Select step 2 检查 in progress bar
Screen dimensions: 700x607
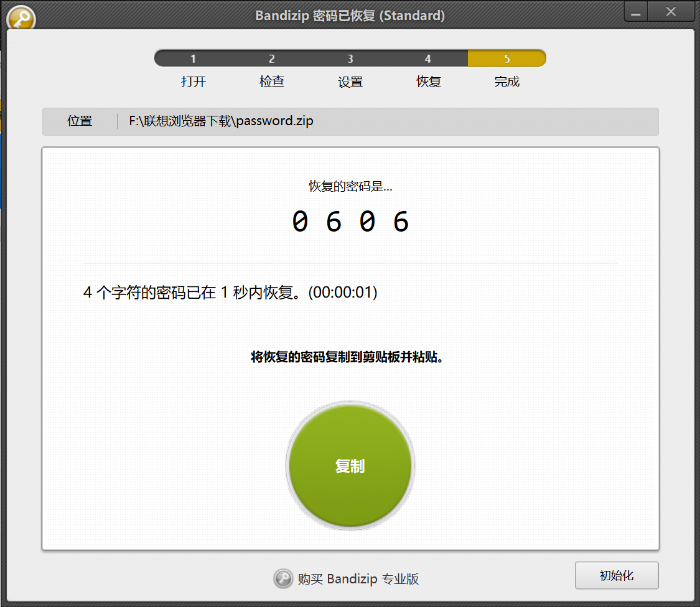click(271, 59)
